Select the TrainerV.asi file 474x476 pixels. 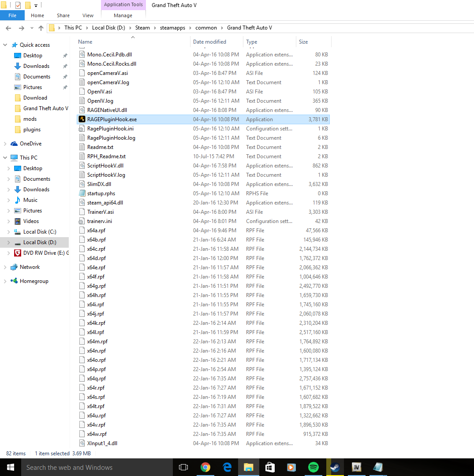pos(203,212)
